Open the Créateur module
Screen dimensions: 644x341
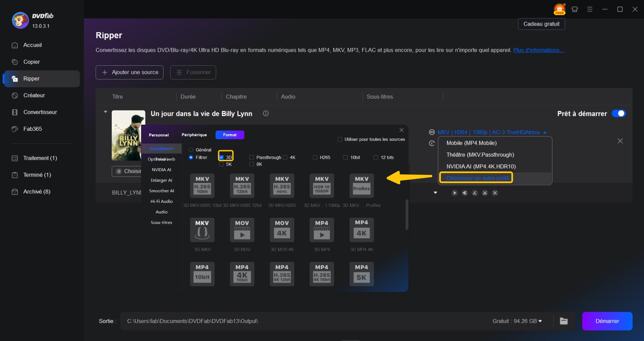pyautogui.click(x=34, y=95)
